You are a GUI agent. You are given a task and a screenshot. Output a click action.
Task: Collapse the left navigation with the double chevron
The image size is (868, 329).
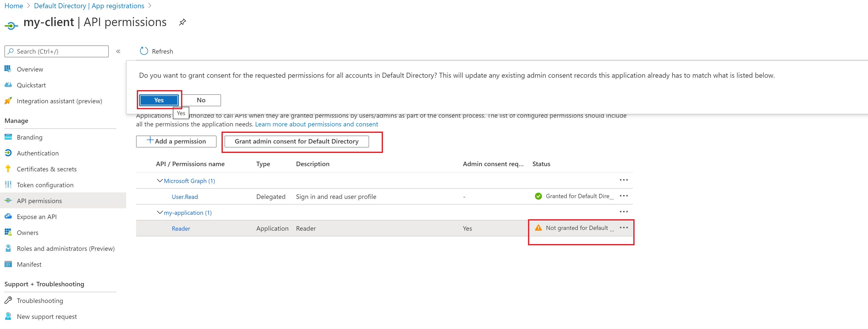[118, 51]
